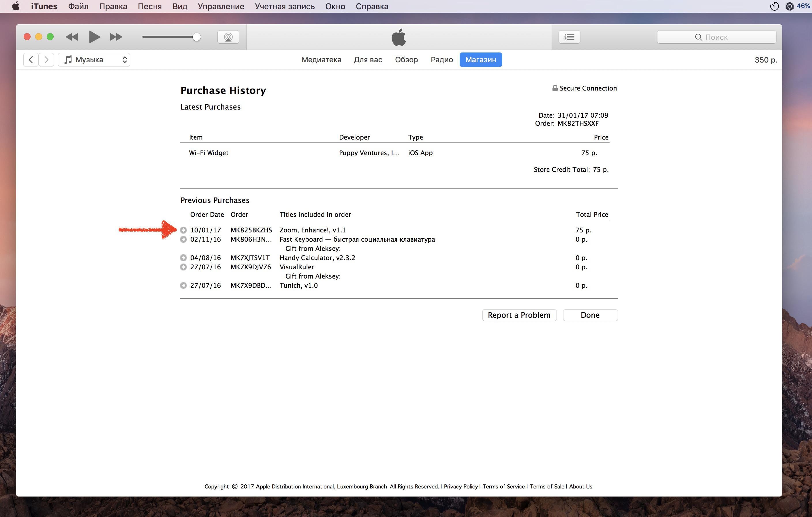The image size is (812, 517).
Task: Open the Управление menu
Action: (x=221, y=6)
